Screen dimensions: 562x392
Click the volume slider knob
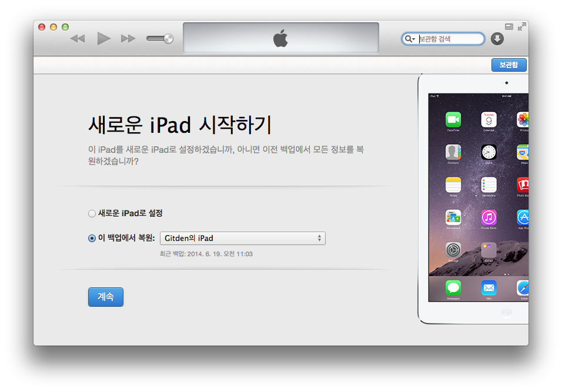tap(168, 38)
